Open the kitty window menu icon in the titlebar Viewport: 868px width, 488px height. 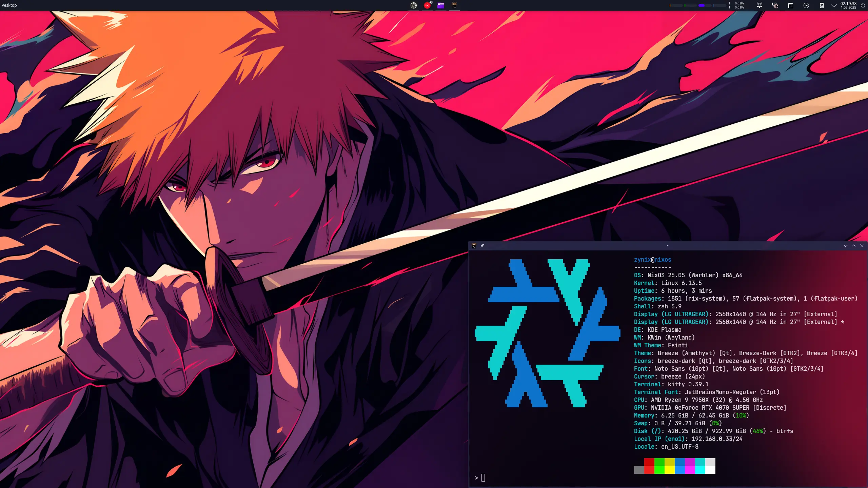pos(474,246)
